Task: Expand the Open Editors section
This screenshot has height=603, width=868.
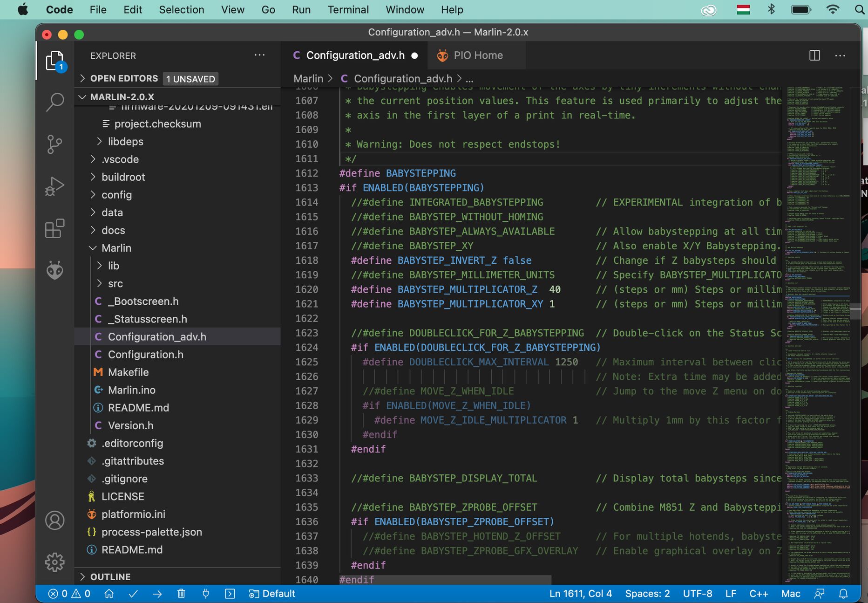Action: click(124, 78)
